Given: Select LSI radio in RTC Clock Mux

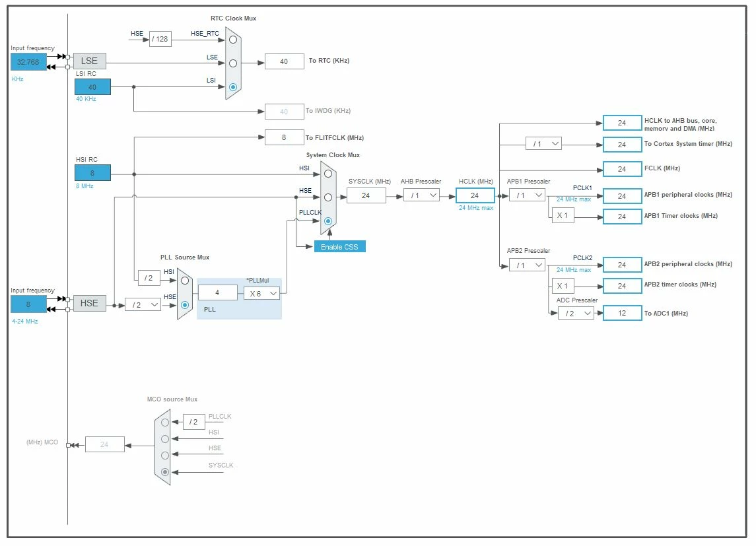Looking at the screenshot, I should [x=233, y=87].
